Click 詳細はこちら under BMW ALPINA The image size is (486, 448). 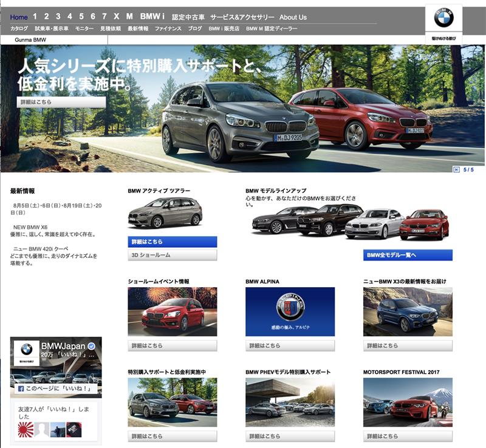290,345
